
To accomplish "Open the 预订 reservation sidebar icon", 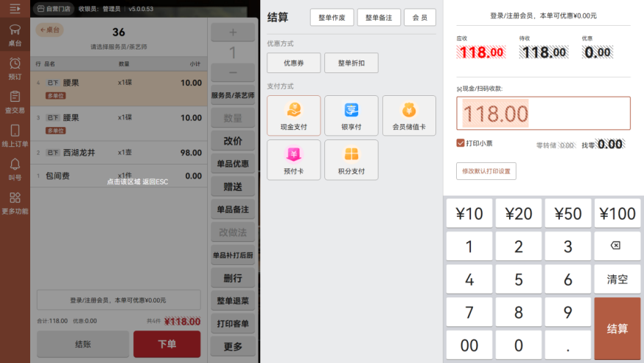I will [15, 69].
